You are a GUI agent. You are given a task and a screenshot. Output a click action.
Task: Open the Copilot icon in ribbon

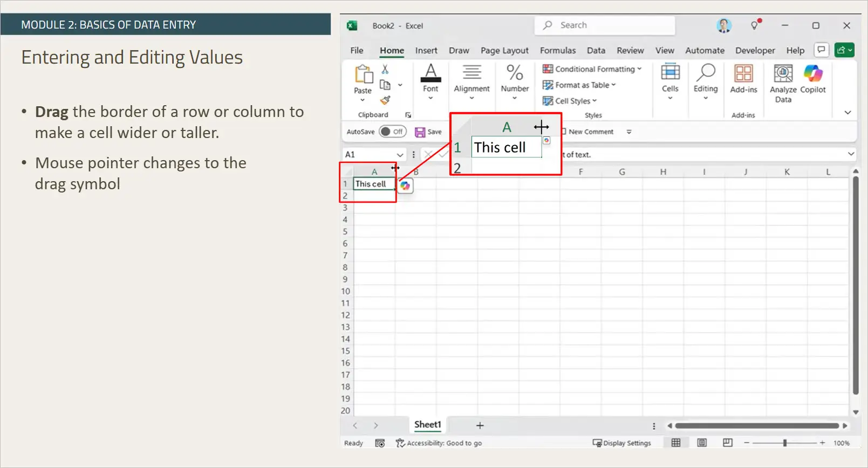coord(812,74)
